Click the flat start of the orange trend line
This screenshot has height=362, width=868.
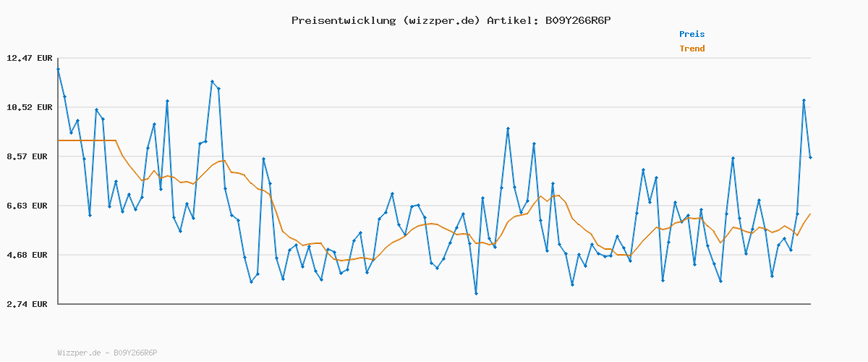click(87, 140)
